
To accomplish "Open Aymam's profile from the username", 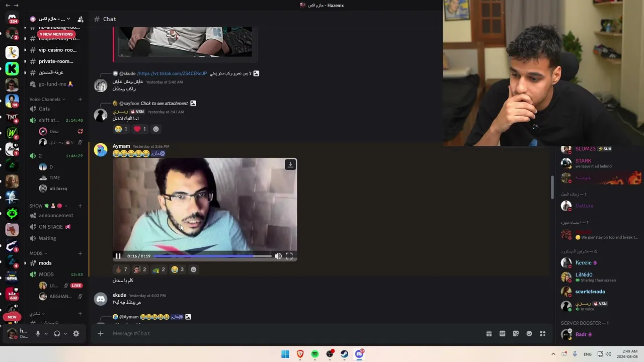I will coord(121,146).
